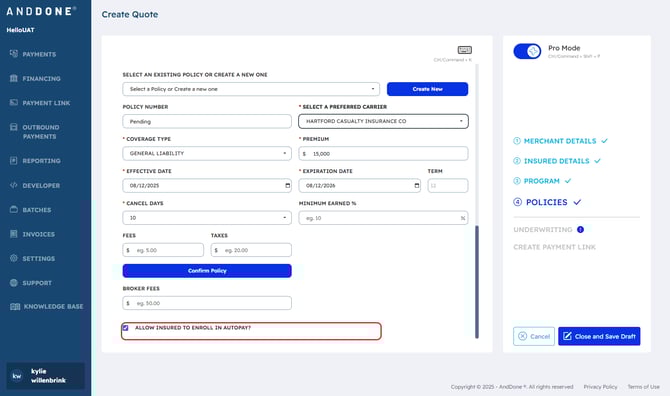Click the Underwriting step label
Screen dimensions: 670x396
[543, 230]
